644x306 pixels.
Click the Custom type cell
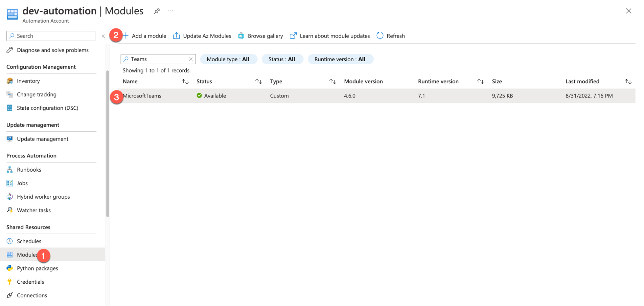click(x=279, y=96)
